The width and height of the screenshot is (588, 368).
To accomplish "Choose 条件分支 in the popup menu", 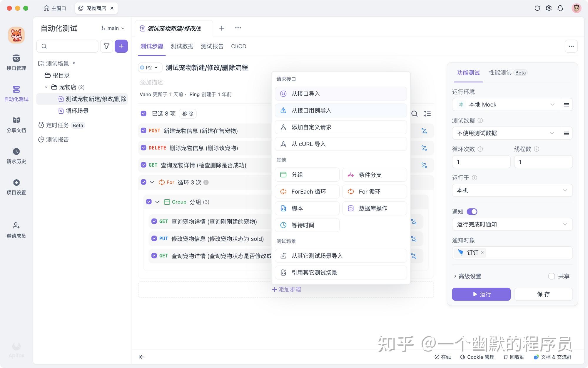I will coord(375,175).
